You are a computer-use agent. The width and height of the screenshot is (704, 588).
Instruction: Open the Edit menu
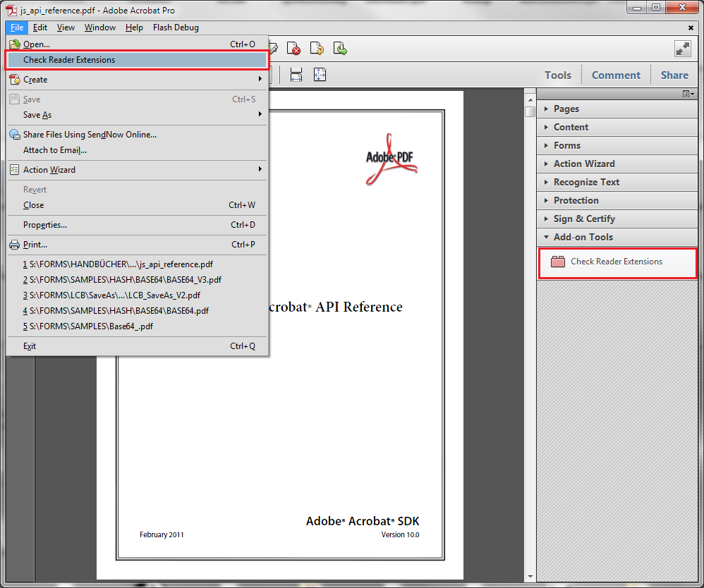tap(40, 27)
